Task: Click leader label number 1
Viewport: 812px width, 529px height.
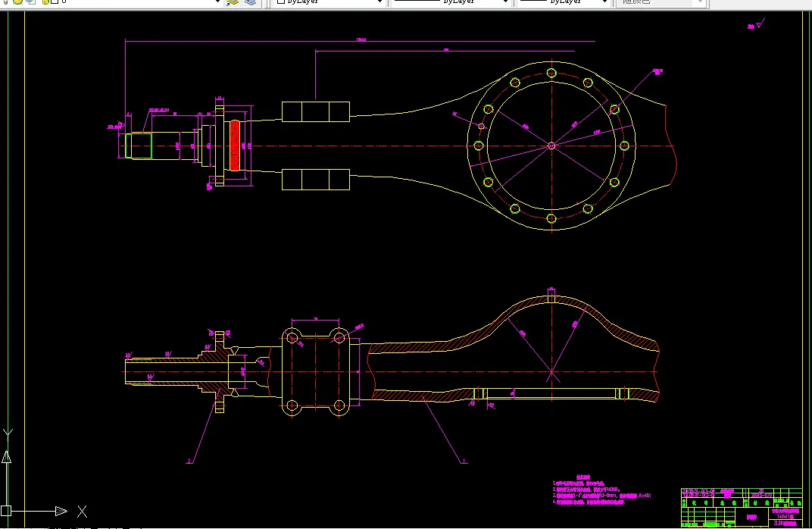Action: pyautogui.click(x=464, y=461)
